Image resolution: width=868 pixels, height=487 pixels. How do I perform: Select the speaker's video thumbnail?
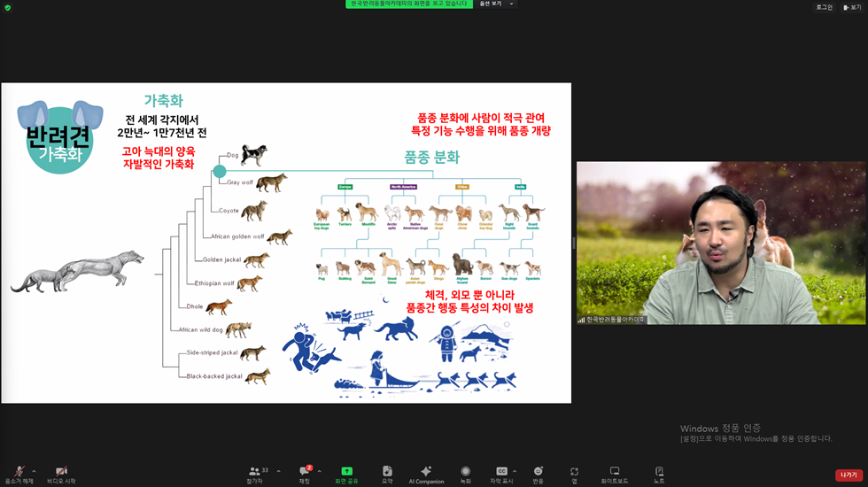[x=721, y=243]
